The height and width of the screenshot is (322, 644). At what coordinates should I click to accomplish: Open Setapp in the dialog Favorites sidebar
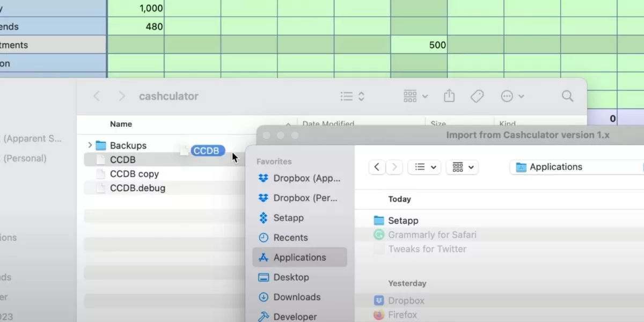pyautogui.click(x=299, y=218)
